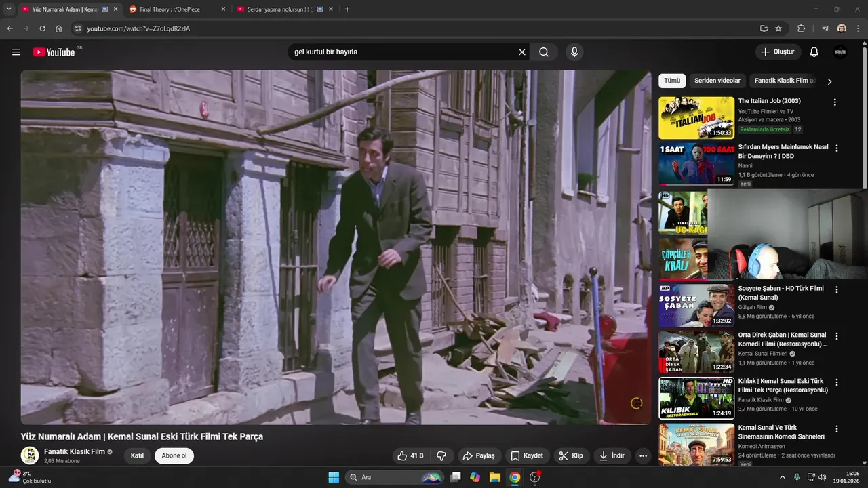Open options for Orta Direk Şaban video
868x488 pixels.
[836, 336]
